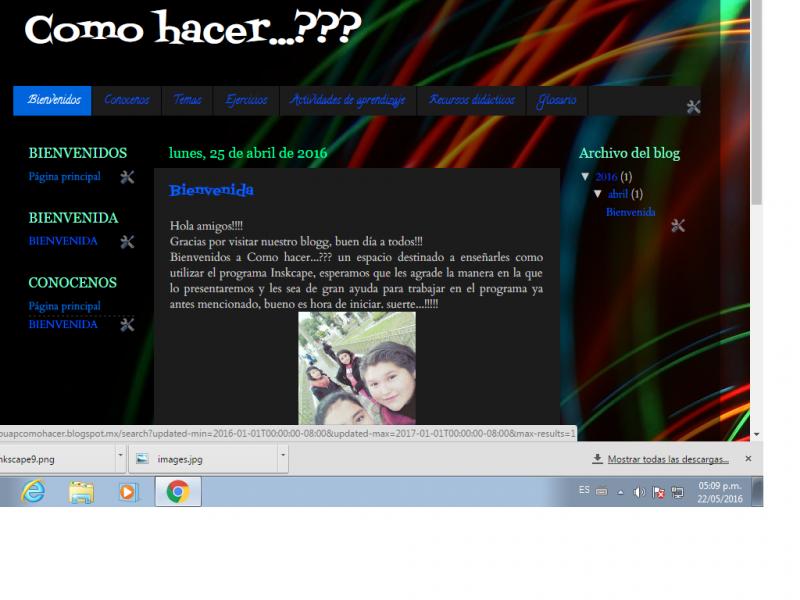Click the wrench icon in the CONOCENOS widget
The width and height of the screenshot is (800, 600).
127,324
